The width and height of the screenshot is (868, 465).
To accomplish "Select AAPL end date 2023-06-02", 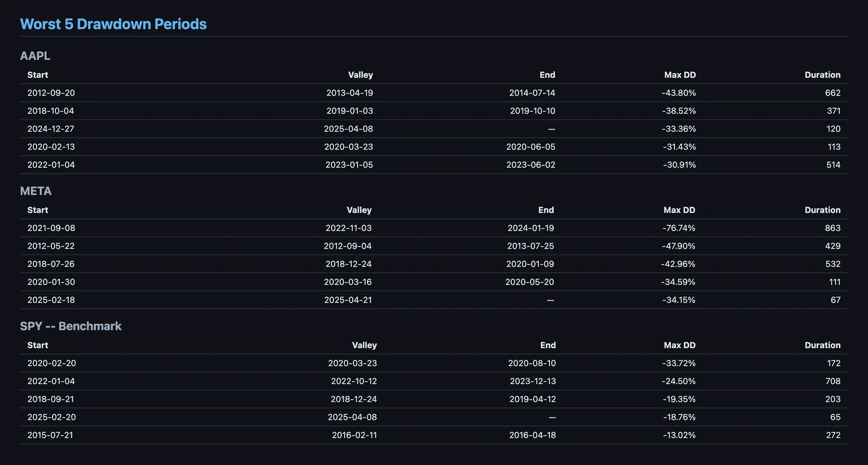I will (x=531, y=165).
